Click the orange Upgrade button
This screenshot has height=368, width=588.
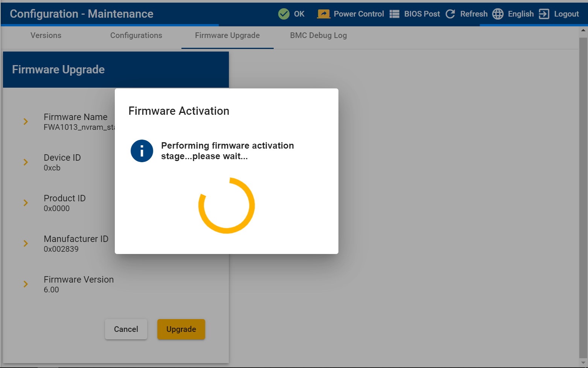181,329
